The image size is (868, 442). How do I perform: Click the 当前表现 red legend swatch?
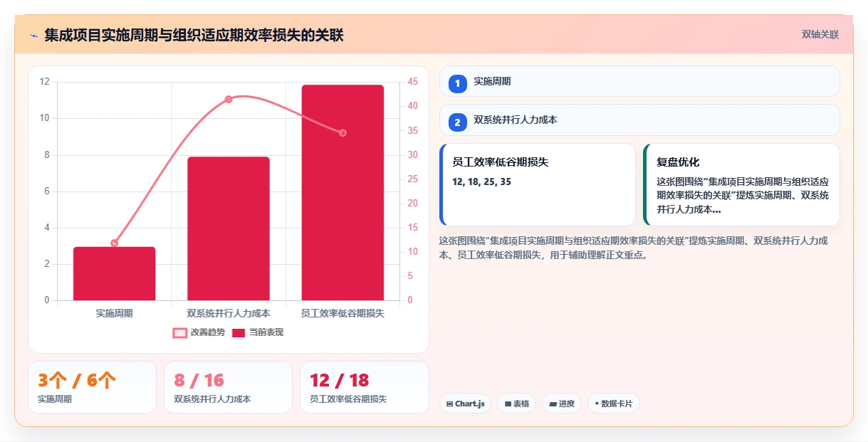[239, 332]
